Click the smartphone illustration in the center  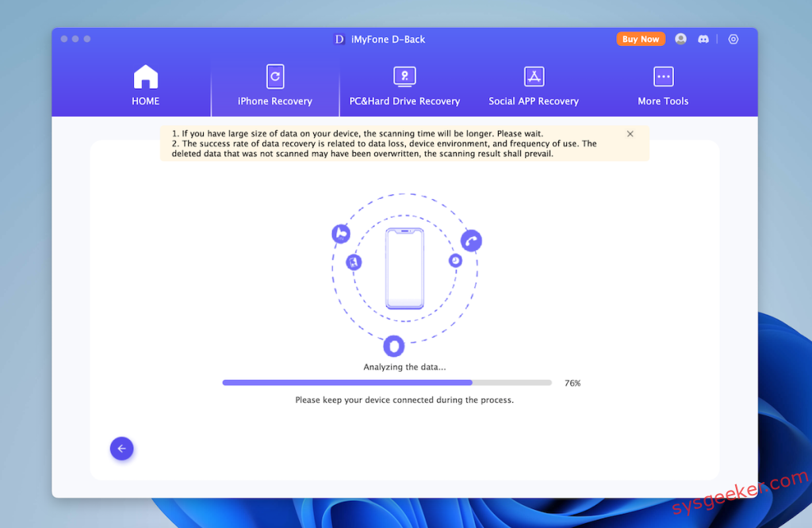click(404, 270)
